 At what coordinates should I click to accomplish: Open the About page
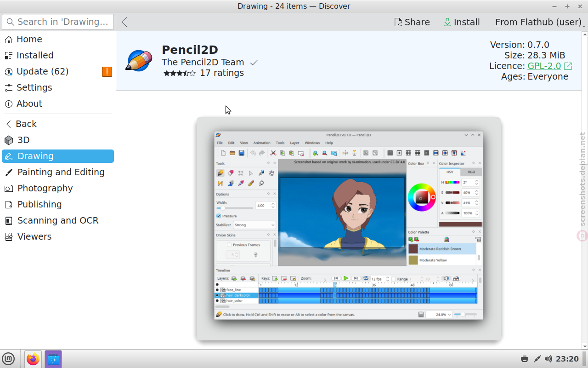coord(58,103)
